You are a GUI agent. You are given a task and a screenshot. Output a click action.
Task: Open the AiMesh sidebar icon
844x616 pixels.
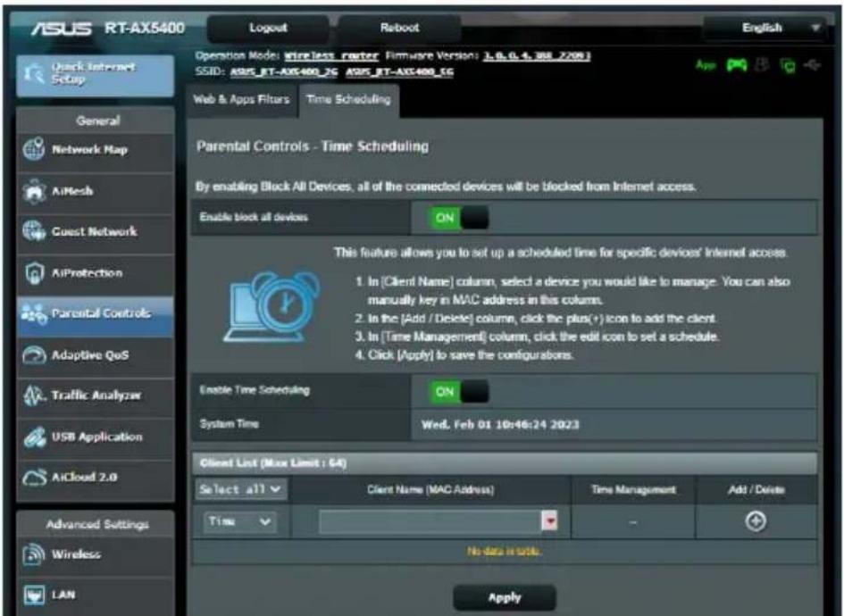click(x=34, y=191)
